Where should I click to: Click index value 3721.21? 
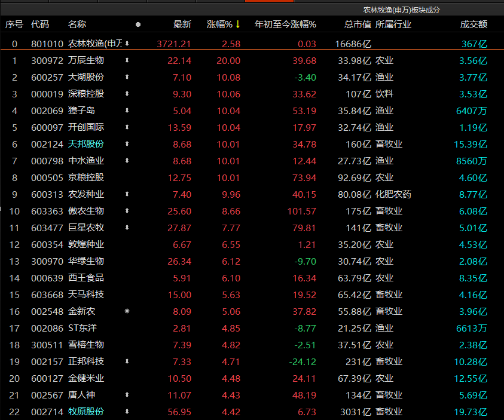(x=174, y=44)
